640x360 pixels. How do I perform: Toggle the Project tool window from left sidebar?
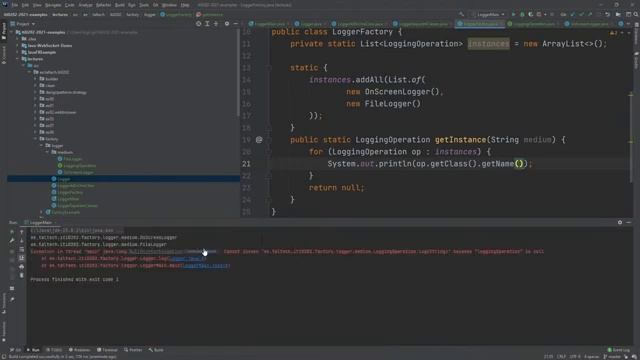4,31
